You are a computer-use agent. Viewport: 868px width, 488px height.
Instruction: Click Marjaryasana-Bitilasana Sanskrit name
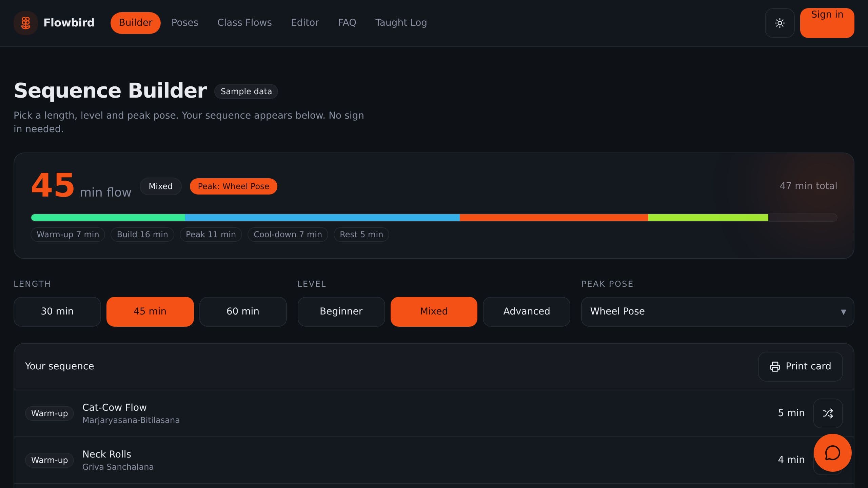pos(131,420)
